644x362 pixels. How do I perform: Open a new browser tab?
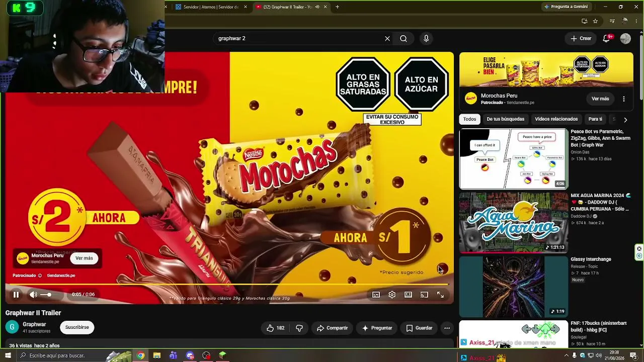tap(337, 7)
